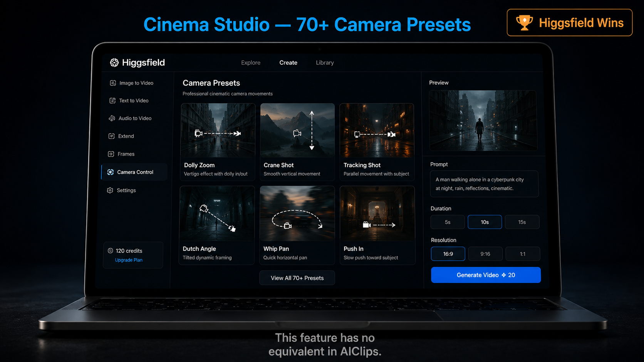This screenshot has height=362, width=644.
Task: Click the Audio to Video sidebar icon
Action: point(112,118)
